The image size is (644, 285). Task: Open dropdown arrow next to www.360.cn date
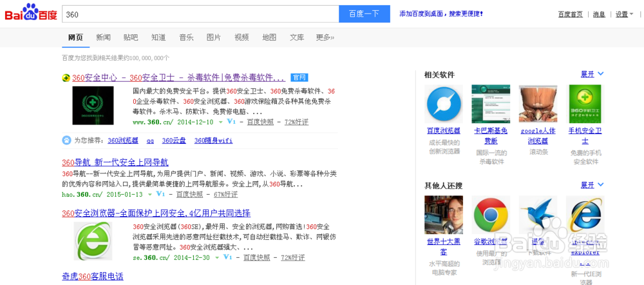pos(220,122)
